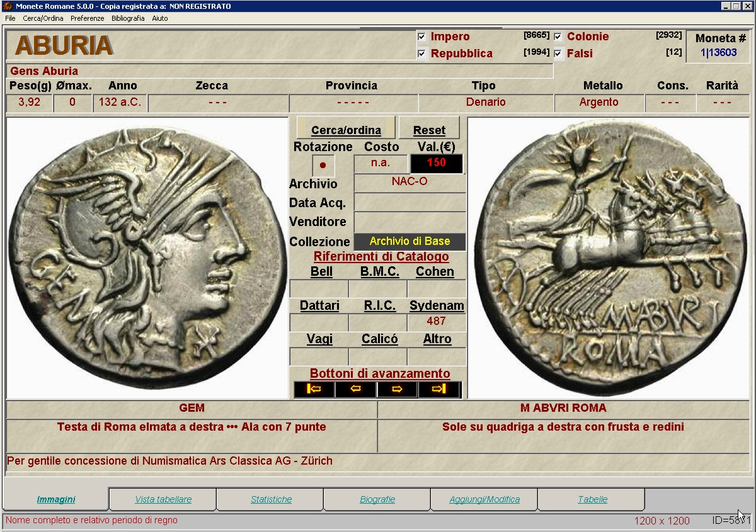Click the Costo field showing n.a.
This screenshot has width=756, height=532.
pos(381,164)
